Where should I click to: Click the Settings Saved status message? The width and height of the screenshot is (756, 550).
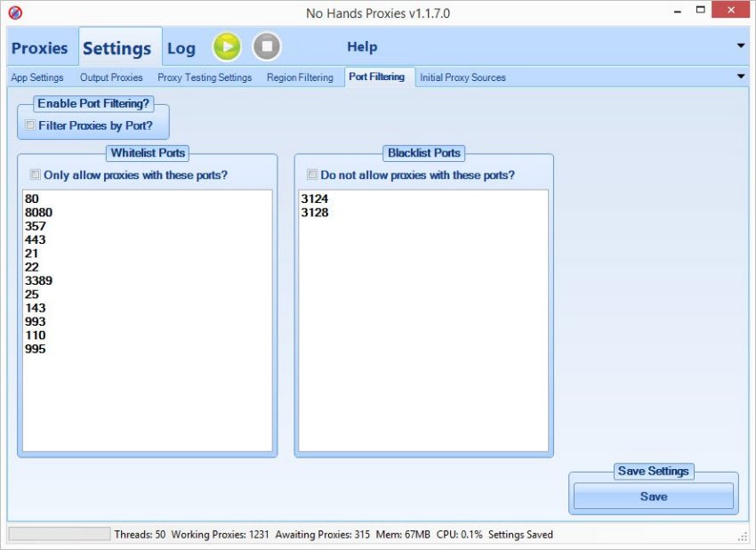pos(520,534)
